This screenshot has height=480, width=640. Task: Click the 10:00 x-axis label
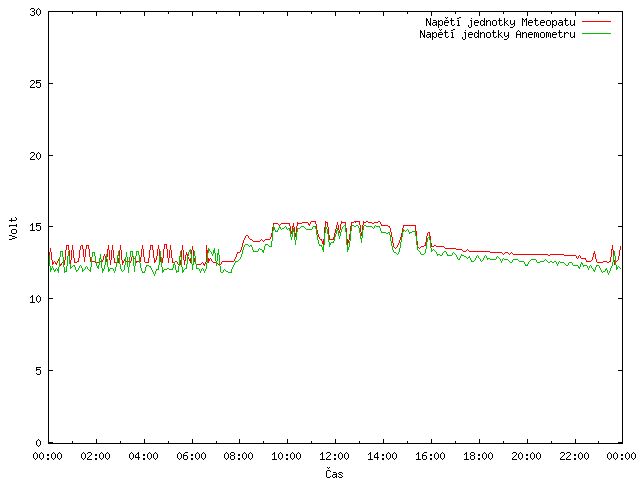[x=287, y=456]
